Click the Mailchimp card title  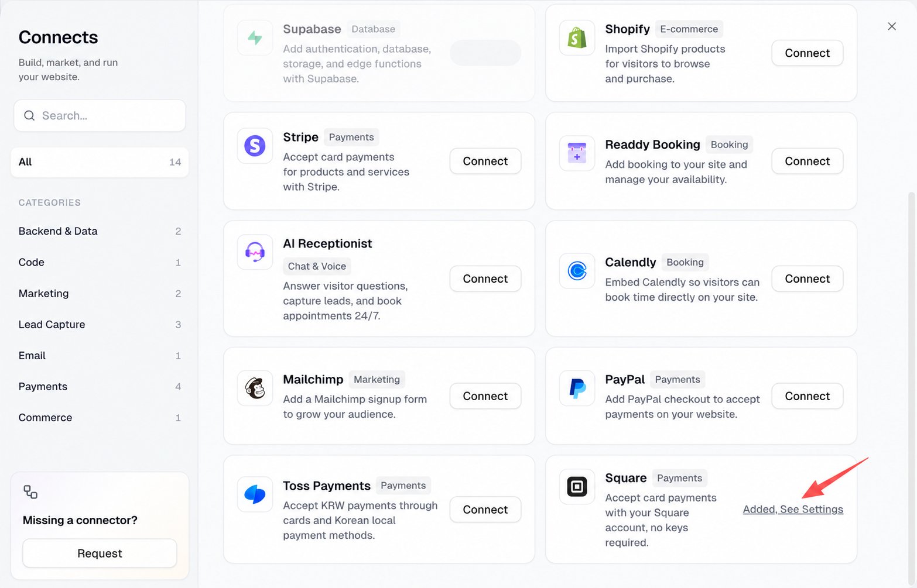pos(313,380)
